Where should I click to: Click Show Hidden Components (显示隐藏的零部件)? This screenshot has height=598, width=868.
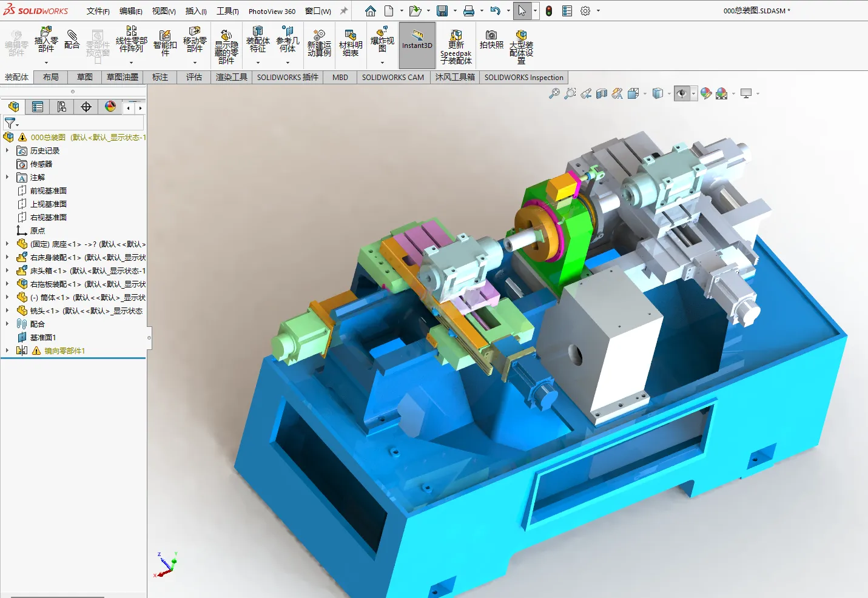pyautogui.click(x=226, y=46)
